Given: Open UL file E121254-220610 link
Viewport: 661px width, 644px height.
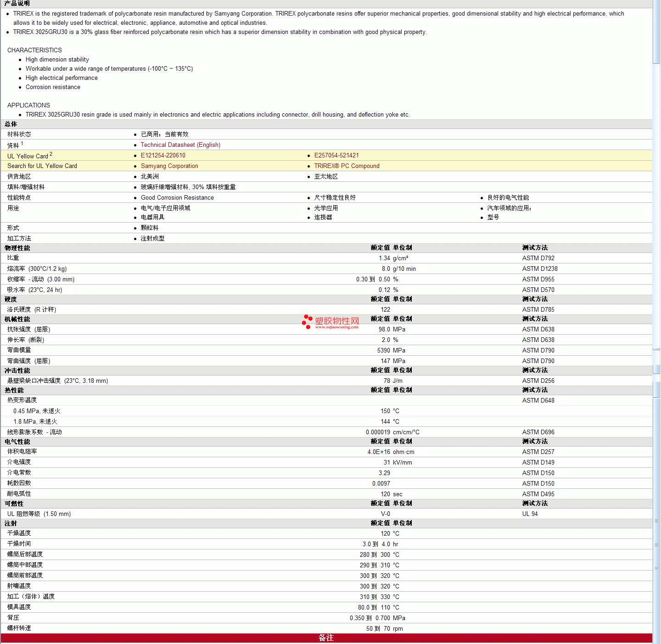Looking at the screenshot, I should click(163, 156).
